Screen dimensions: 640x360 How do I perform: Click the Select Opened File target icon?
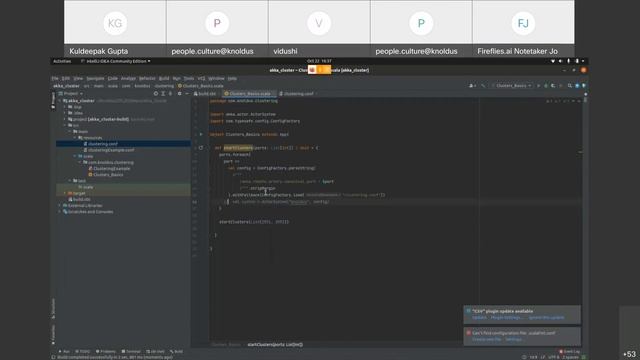tap(156, 94)
